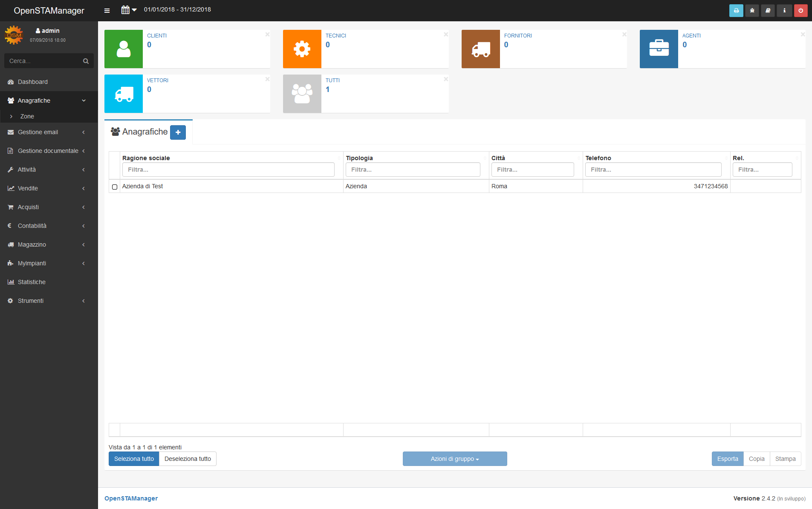Click the Esporta button
The height and width of the screenshot is (509, 812).
[x=728, y=459]
